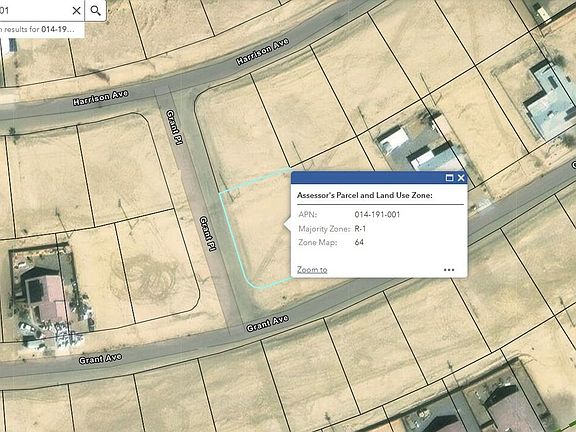This screenshot has height=432, width=576.
Task: Click inside the search text field
Action: [x=35, y=11]
